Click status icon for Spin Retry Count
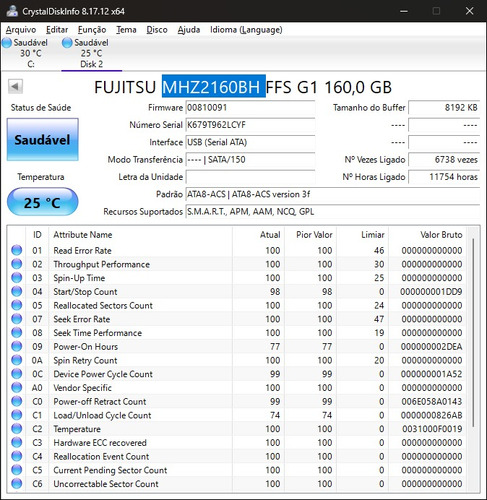Viewport: 487px width, 500px height. point(17,360)
